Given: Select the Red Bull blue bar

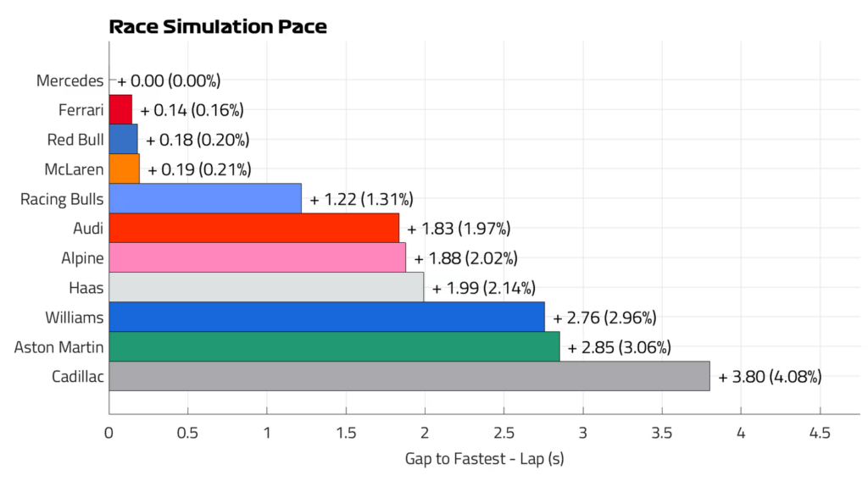Looking at the screenshot, I should (123, 140).
